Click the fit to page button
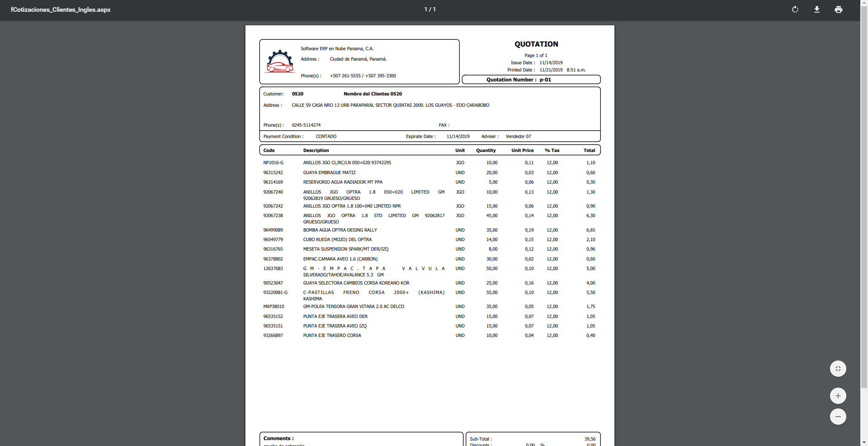Viewport: 868px width, 446px height. coord(838,369)
